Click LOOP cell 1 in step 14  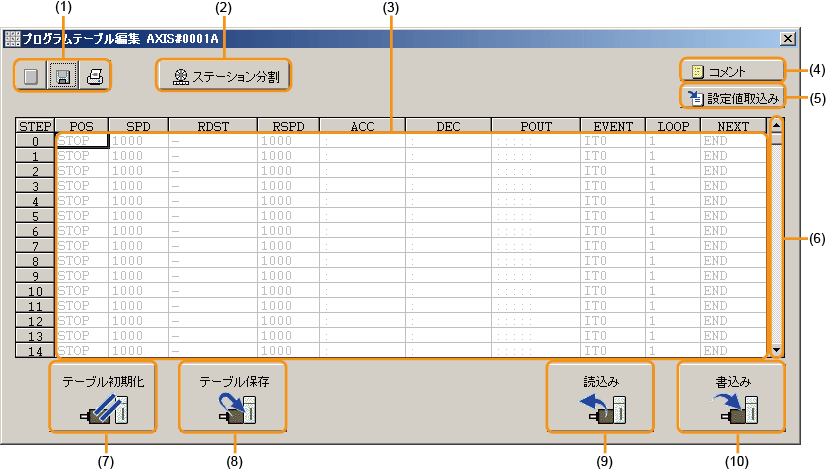click(673, 350)
